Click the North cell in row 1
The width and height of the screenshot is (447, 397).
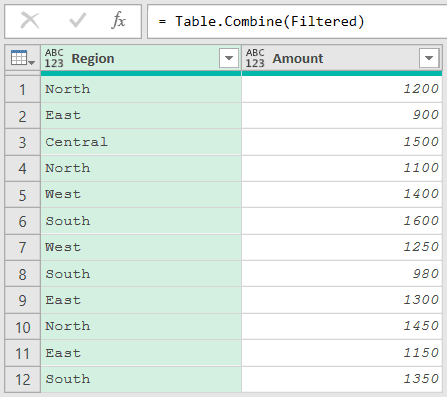141,89
